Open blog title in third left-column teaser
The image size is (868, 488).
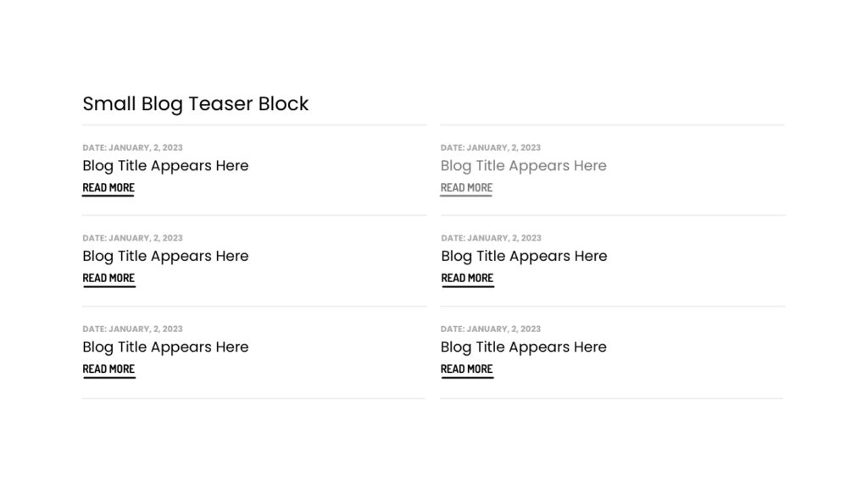tap(165, 347)
